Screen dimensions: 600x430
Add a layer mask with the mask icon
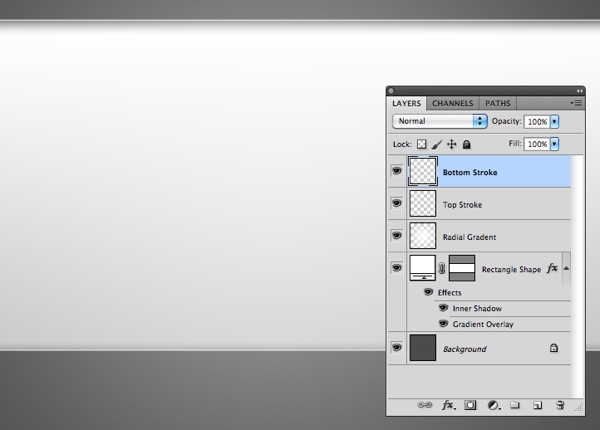pyautogui.click(x=470, y=405)
